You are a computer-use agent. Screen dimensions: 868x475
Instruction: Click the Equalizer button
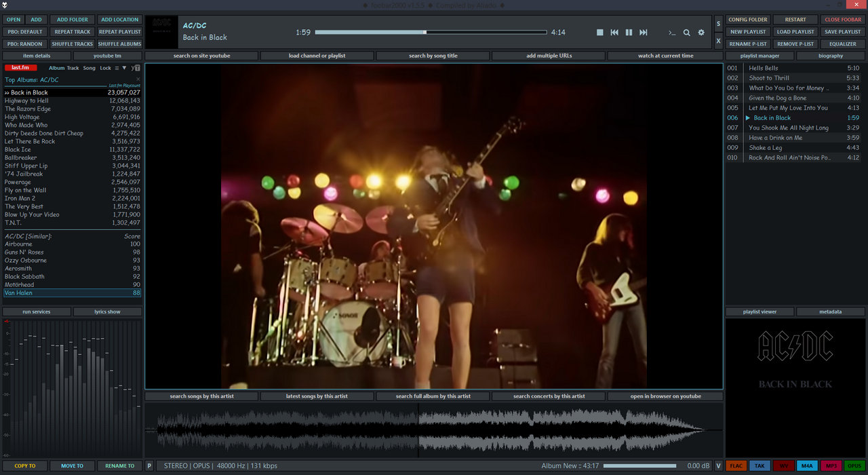(x=843, y=44)
